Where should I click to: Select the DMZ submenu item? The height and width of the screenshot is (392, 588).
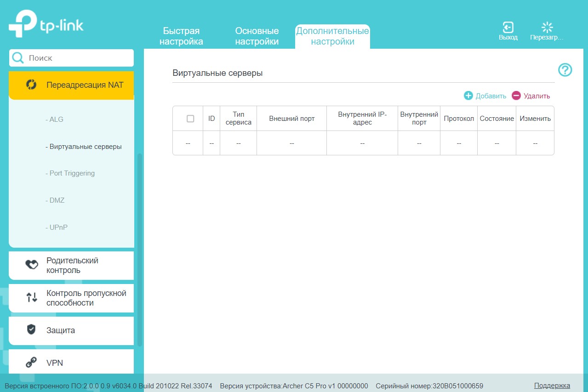(55, 200)
